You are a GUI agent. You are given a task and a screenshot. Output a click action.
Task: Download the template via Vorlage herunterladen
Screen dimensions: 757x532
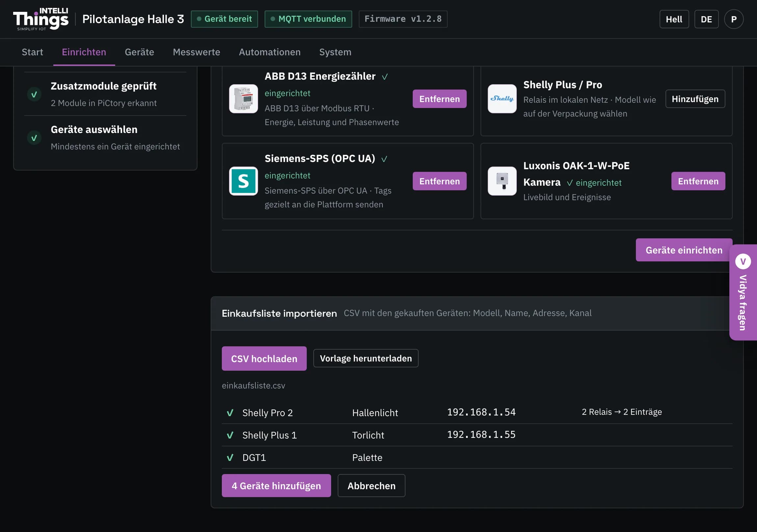click(366, 358)
